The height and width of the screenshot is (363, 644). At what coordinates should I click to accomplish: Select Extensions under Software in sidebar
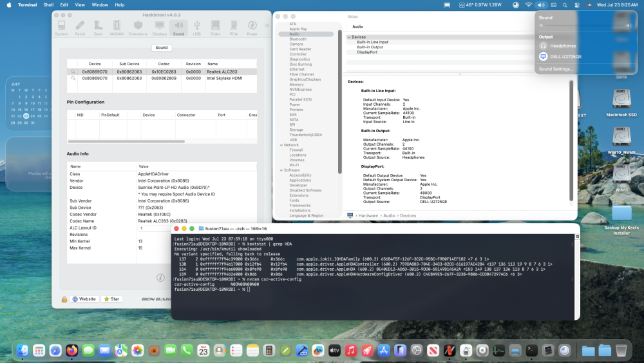[x=299, y=195]
